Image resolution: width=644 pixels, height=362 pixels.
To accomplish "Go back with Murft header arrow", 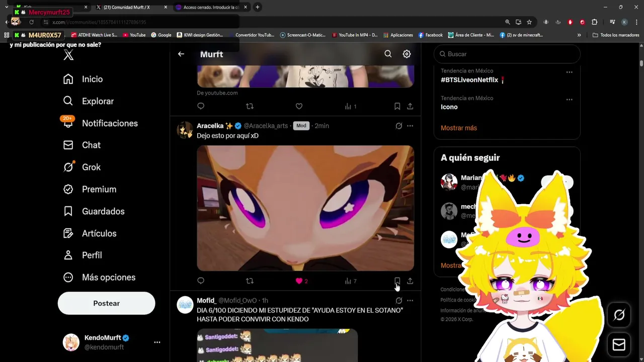I will coord(181,54).
